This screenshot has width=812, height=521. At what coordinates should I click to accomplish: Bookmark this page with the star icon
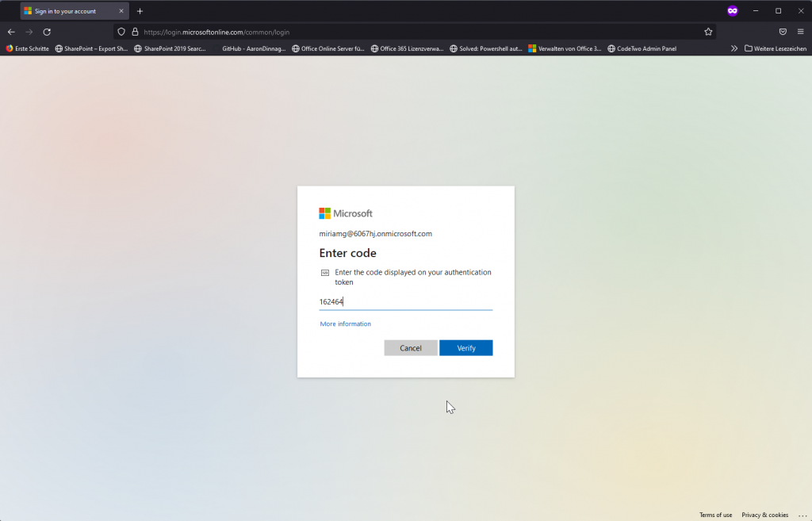tap(708, 32)
